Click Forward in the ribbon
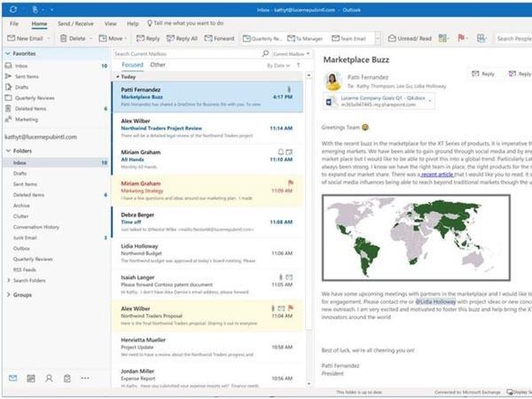The image size is (532, 399). tap(220, 38)
